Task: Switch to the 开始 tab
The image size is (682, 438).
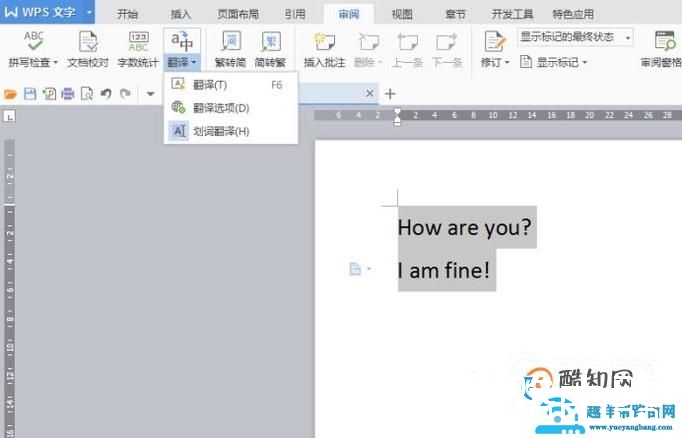Action: point(127,14)
